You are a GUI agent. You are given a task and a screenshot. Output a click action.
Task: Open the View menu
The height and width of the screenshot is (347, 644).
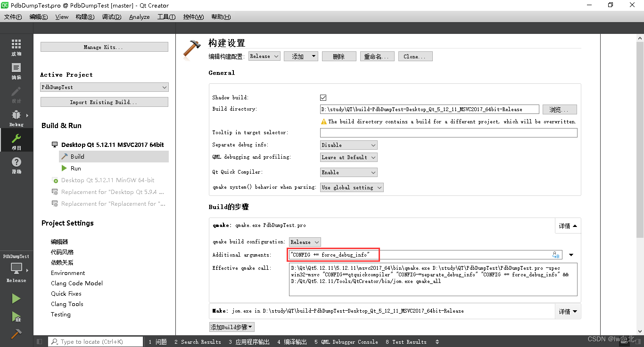coord(62,17)
